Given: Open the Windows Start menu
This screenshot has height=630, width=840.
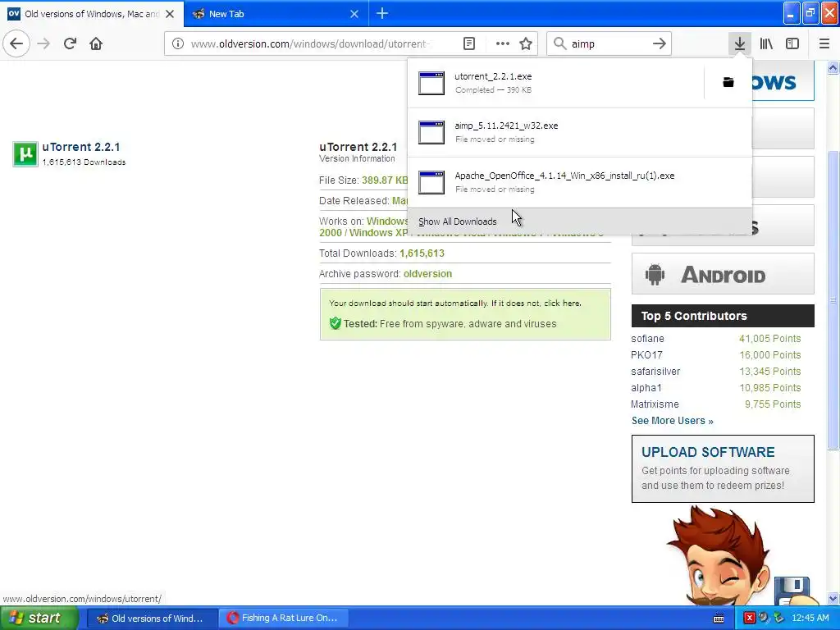Looking at the screenshot, I should tap(39, 618).
